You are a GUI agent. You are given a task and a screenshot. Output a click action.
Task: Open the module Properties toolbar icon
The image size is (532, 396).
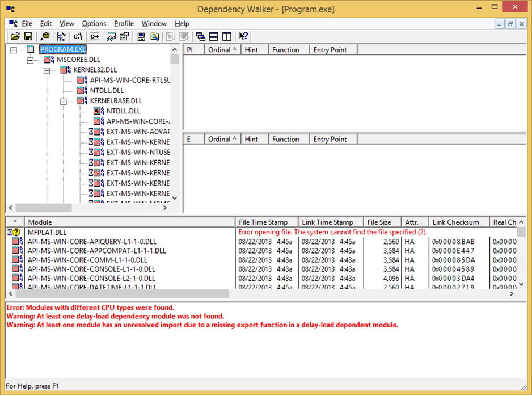coord(125,36)
